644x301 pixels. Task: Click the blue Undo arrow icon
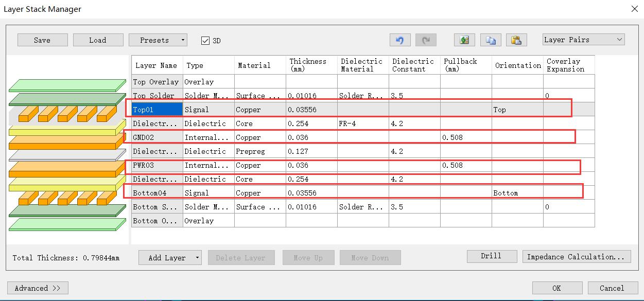click(400, 40)
